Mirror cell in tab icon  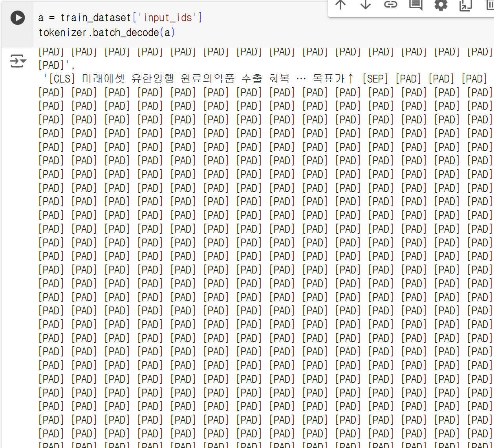[x=466, y=5]
